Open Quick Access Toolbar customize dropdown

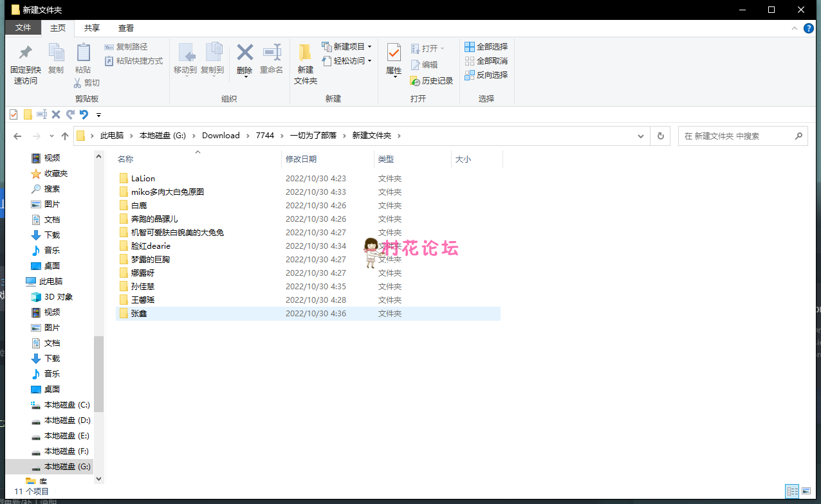[98, 115]
